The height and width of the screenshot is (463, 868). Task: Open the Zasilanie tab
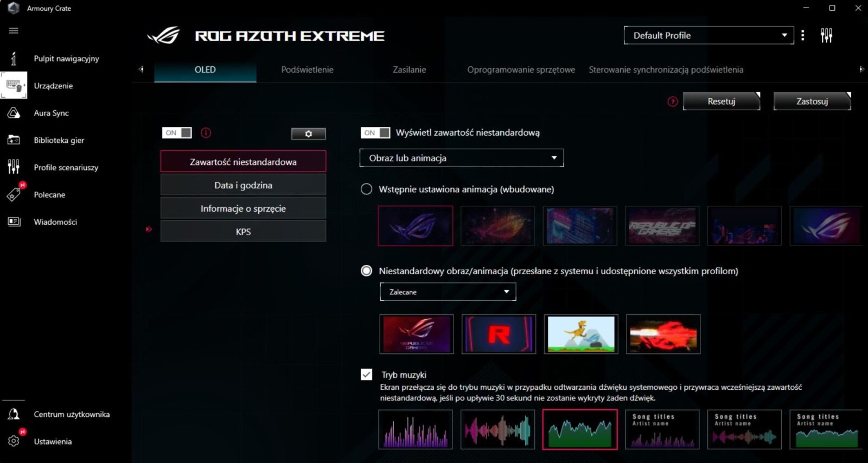[409, 69]
